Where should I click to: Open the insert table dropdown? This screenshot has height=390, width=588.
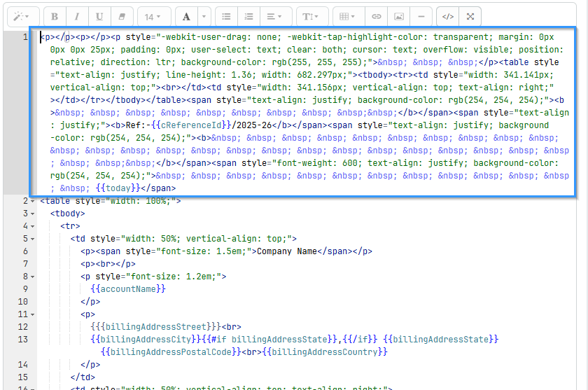click(x=347, y=16)
